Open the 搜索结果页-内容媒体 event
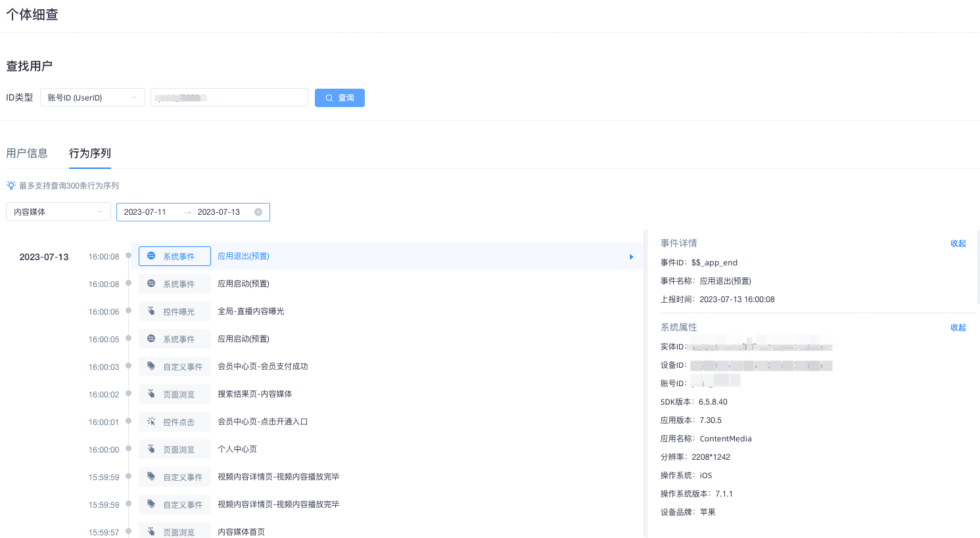This screenshot has width=980, height=538. click(x=255, y=394)
